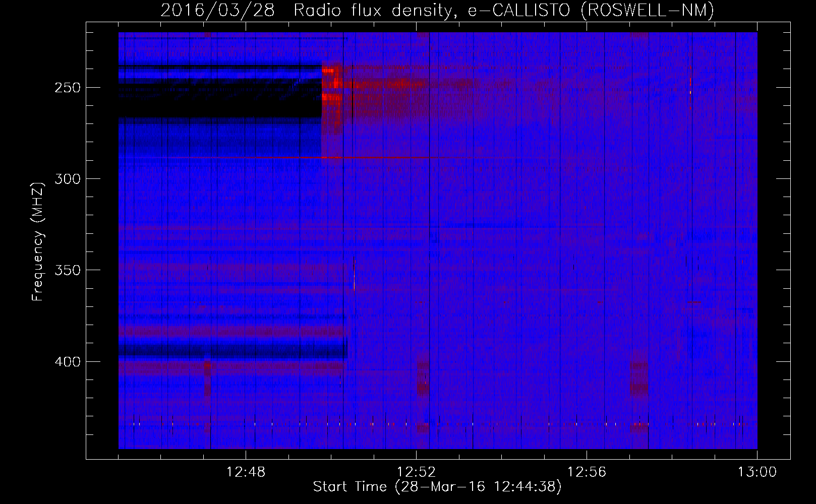Click the 13:00 time axis label

coord(757,472)
